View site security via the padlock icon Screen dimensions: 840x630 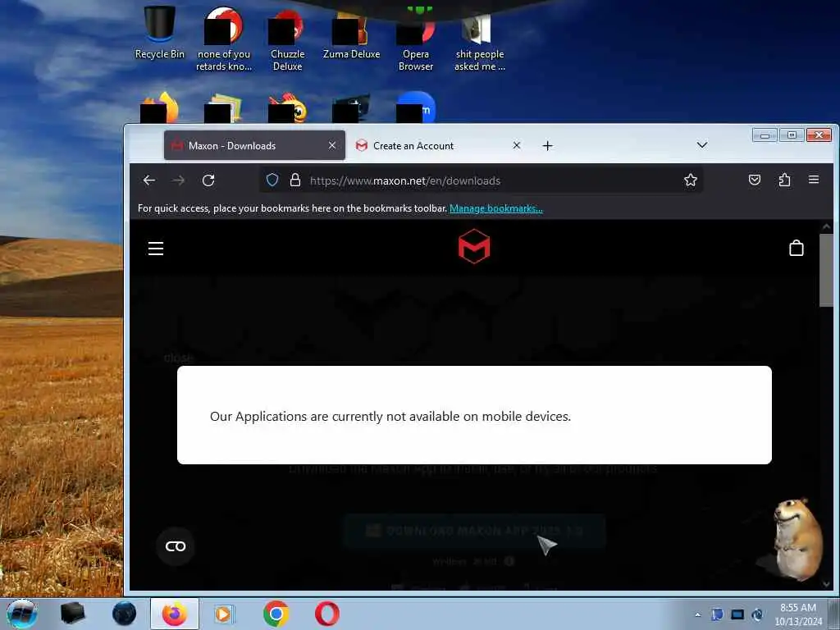point(295,180)
